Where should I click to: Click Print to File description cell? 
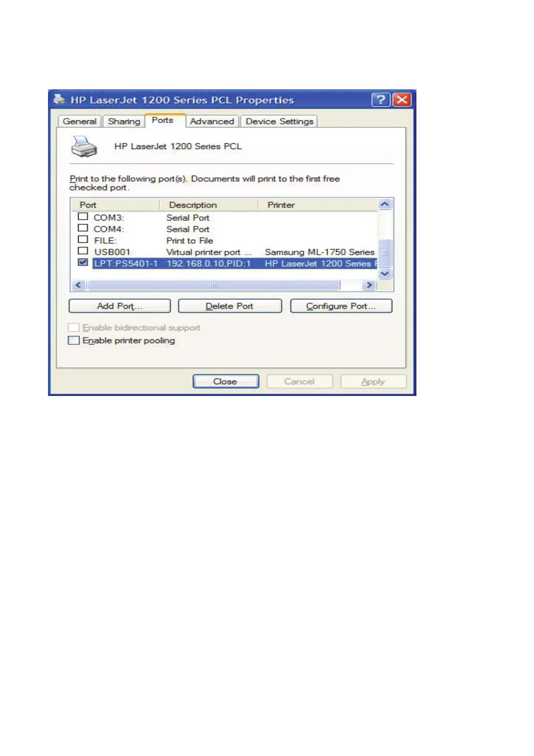pos(190,241)
